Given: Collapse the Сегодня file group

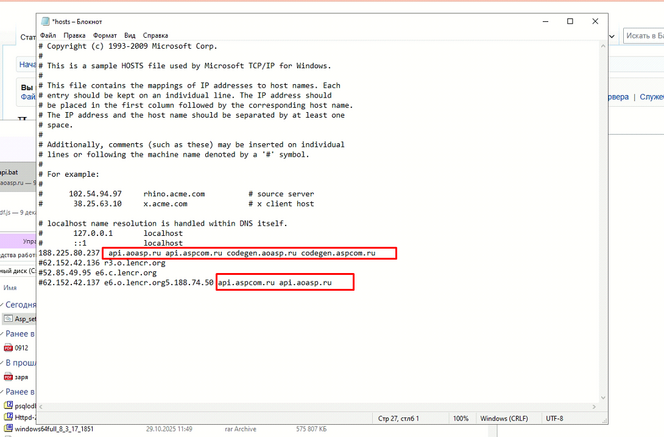Looking at the screenshot, I should (x=3, y=303).
